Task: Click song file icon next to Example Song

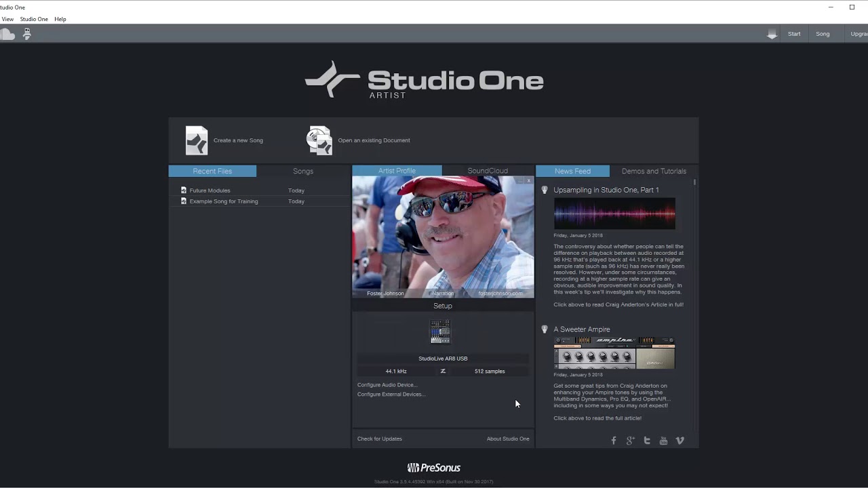Action: pyautogui.click(x=183, y=201)
